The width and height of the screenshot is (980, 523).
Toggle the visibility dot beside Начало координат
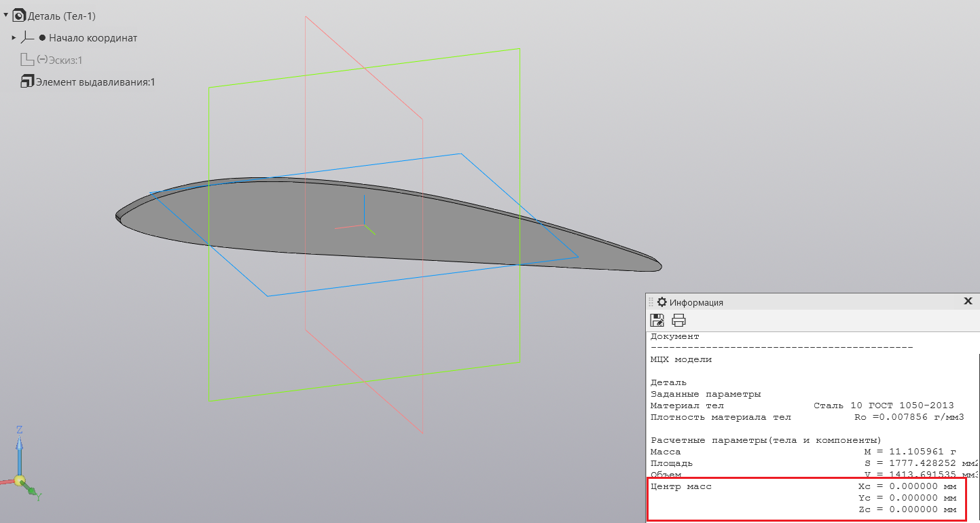(x=42, y=38)
